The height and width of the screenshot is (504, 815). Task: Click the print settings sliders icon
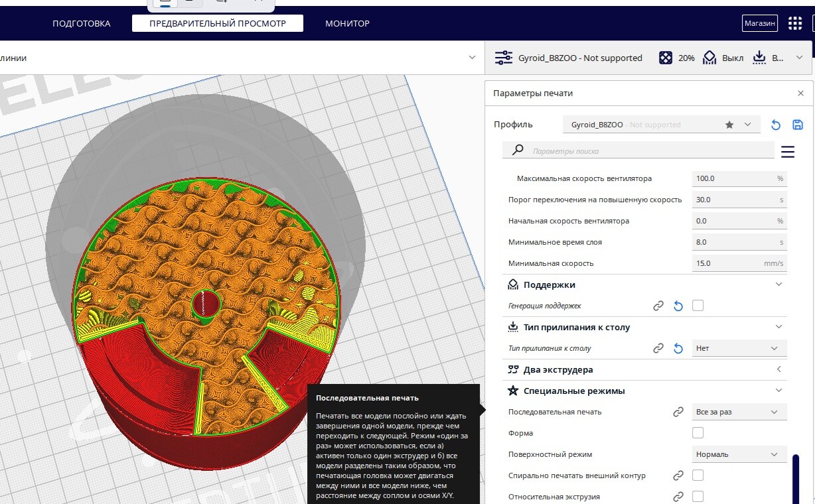[x=504, y=58]
